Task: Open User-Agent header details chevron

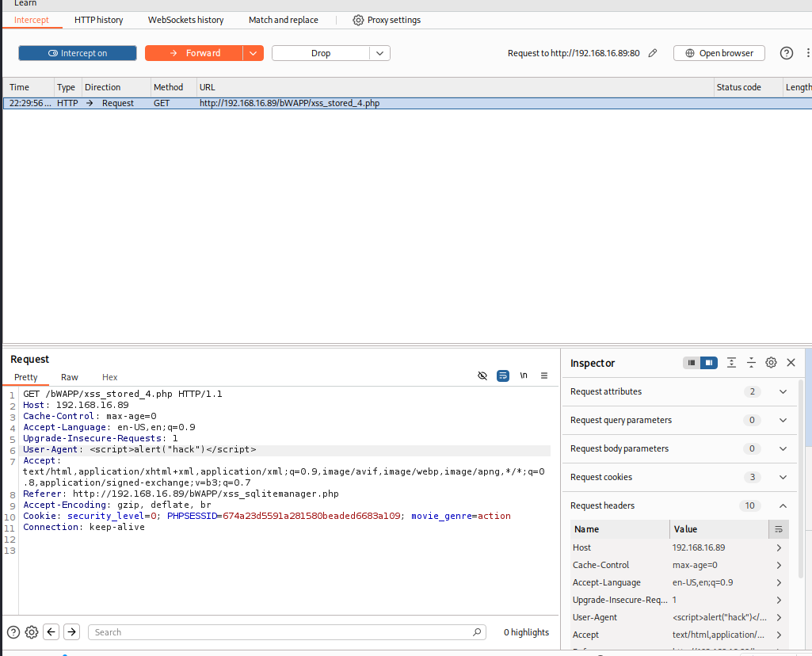Action: click(779, 618)
